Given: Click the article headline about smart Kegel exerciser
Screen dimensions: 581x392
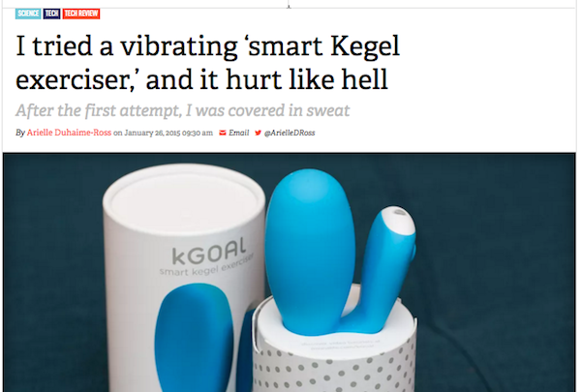Looking at the screenshot, I should 207,63.
